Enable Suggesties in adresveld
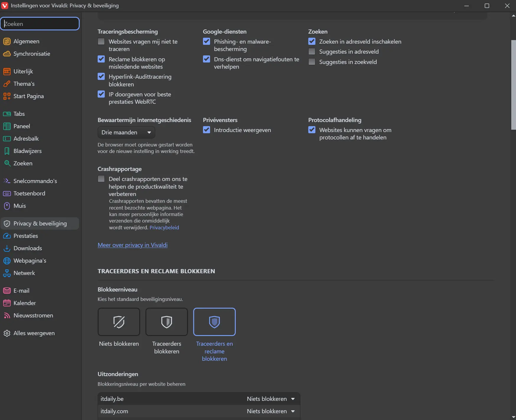516x420 pixels. tap(312, 51)
